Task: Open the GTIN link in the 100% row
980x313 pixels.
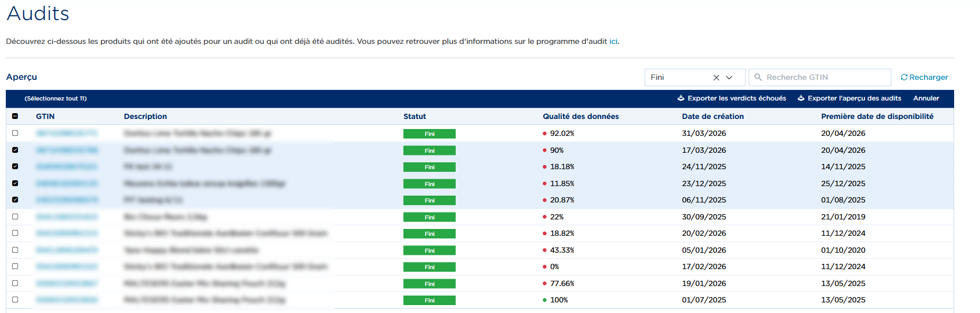Action: point(67,300)
